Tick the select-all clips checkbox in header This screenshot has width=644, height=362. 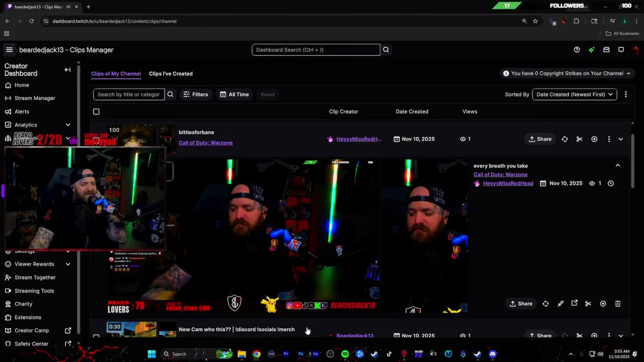(96, 112)
